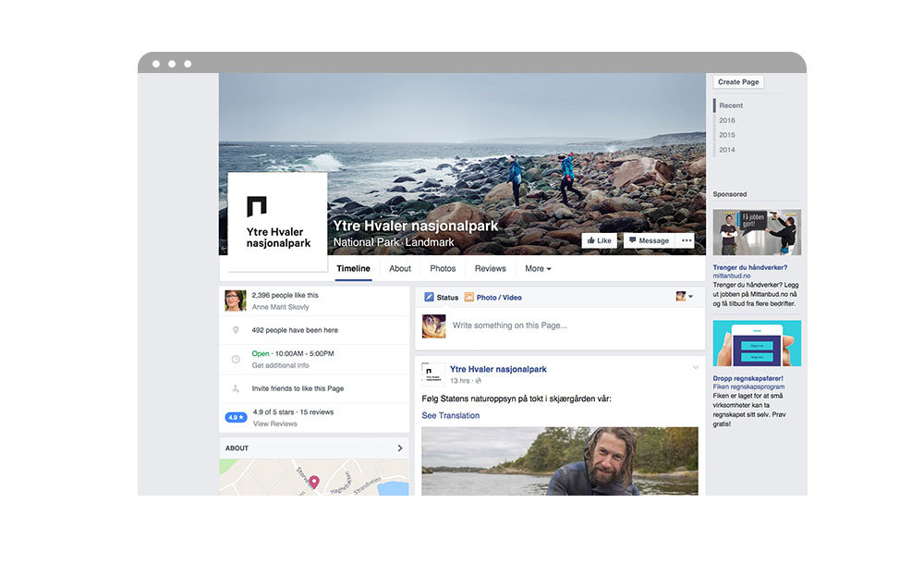Click the Ytre Hvaler nasjonalpark profile logo
The height and width of the screenshot is (577, 924).
point(277,222)
